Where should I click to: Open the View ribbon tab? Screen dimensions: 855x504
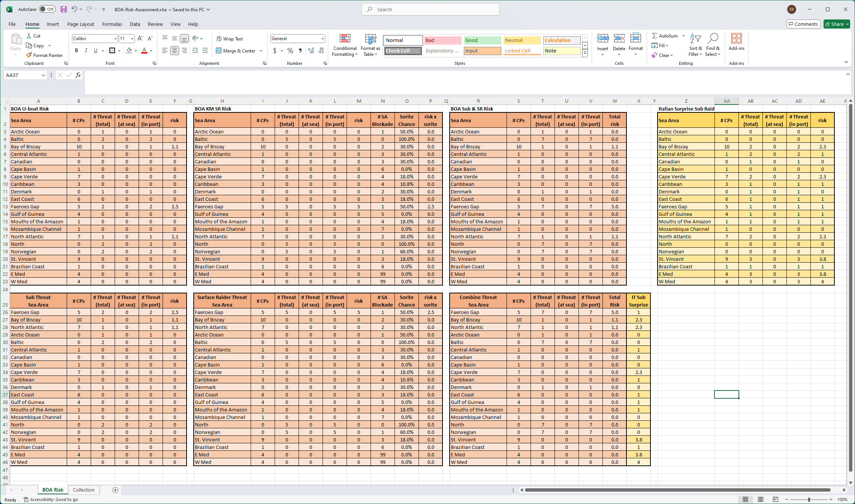[175, 24]
